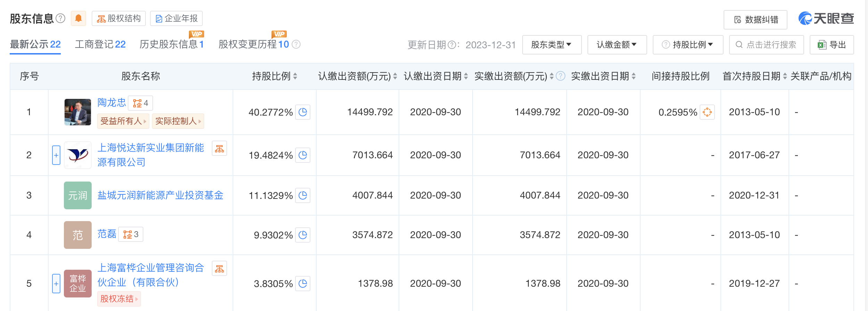Expand row 2 with the plus button
Screen dimensions: 868x311
tap(56, 155)
